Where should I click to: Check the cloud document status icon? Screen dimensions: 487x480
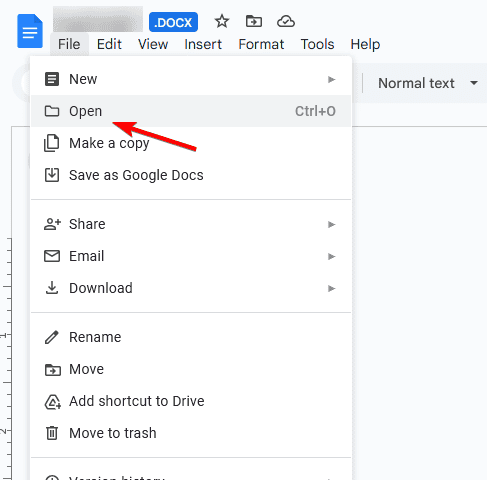[x=286, y=22]
